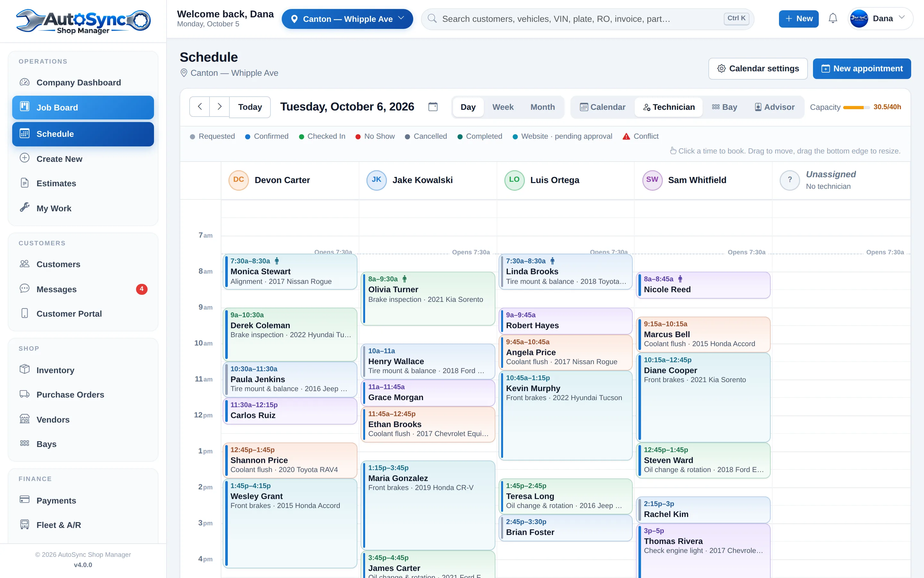
Task: Click the AutoSync Shop Manager logo
Action: pos(83,21)
